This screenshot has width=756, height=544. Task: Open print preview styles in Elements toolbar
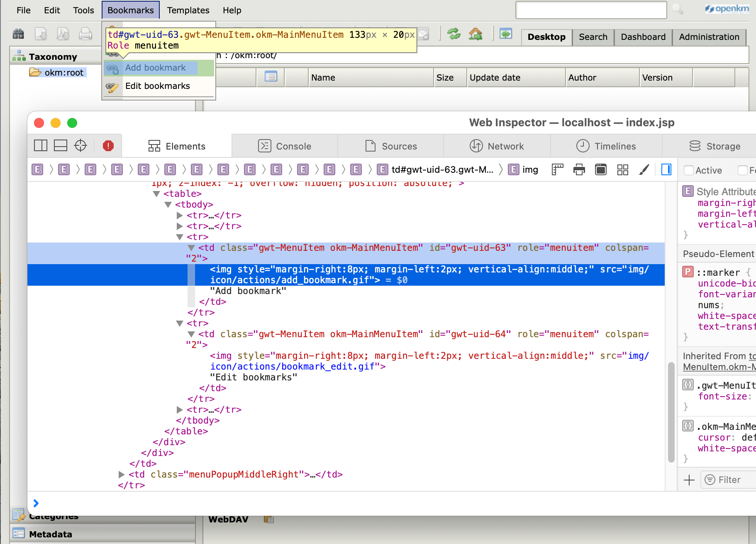pos(579,169)
